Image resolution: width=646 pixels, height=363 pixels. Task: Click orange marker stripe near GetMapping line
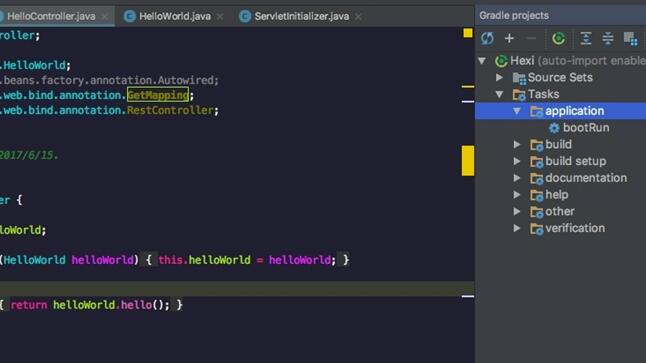tap(468, 87)
